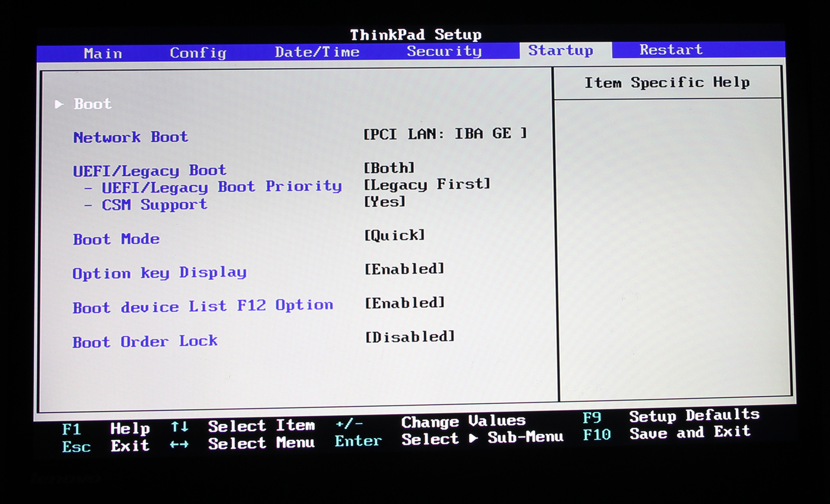The image size is (830, 504).
Task: Select the CSM Support label
Action: tap(155, 205)
